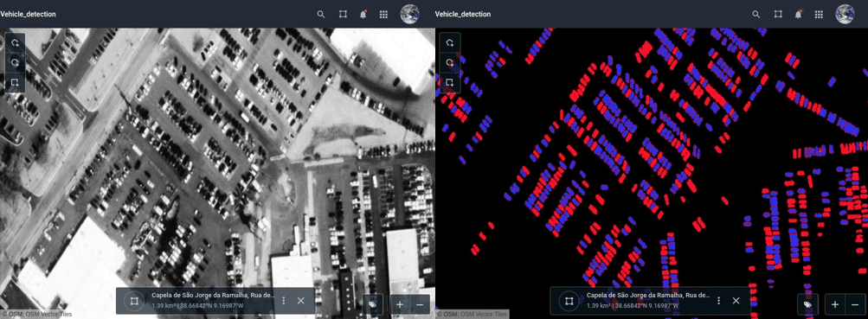Click the area-of-interest circle icon in the right info bar
Screen dimensions: 868x319
tap(568, 301)
